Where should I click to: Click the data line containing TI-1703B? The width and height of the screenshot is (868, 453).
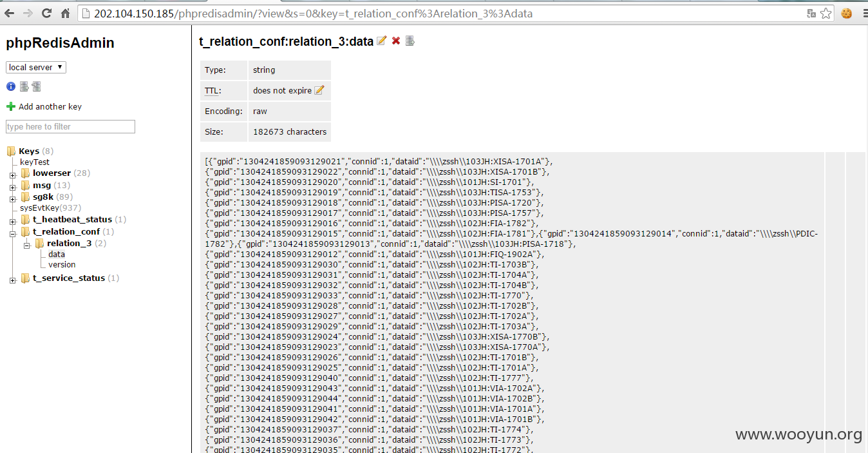tap(372, 264)
